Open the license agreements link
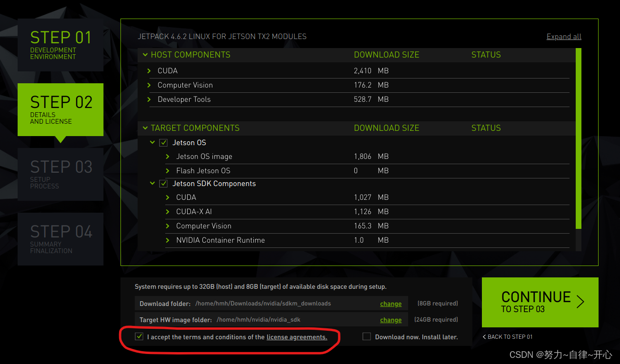620x364 pixels. (297, 337)
